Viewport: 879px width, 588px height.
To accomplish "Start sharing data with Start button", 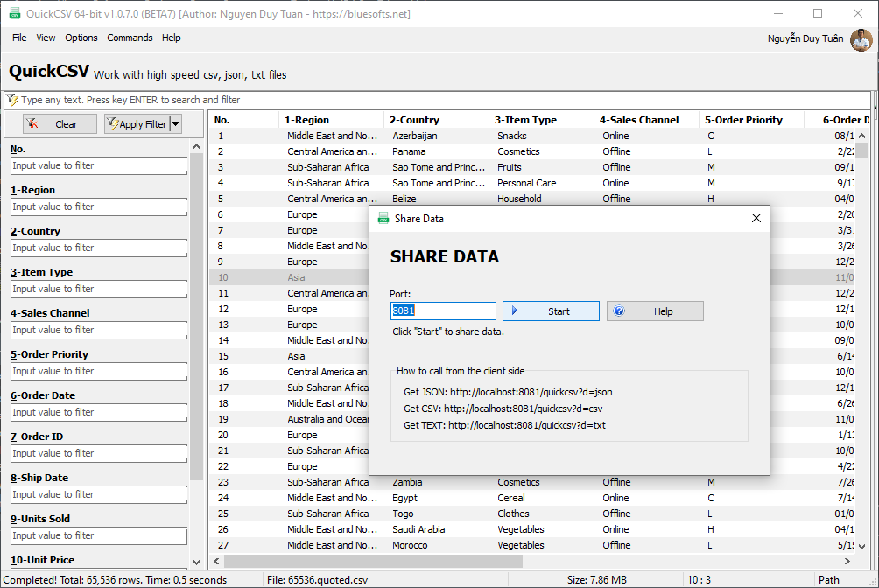I will tap(551, 311).
